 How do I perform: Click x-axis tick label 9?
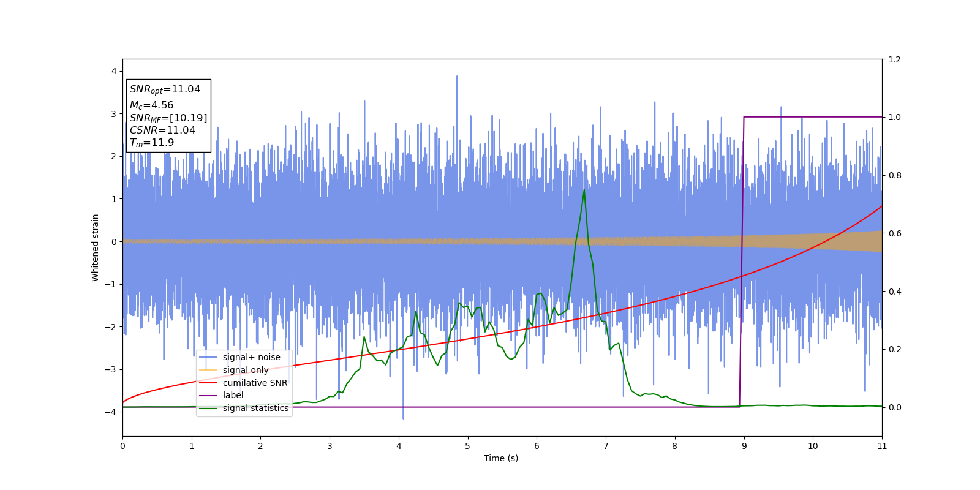pos(744,446)
